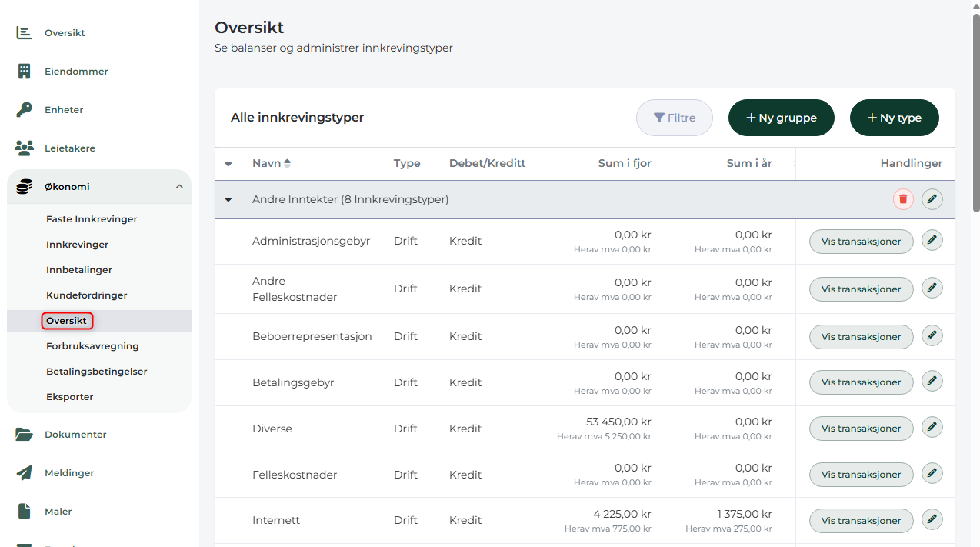Image resolution: width=980 pixels, height=547 pixels.
Task: Open Kundefordringer submenu item
Action: 87,295
